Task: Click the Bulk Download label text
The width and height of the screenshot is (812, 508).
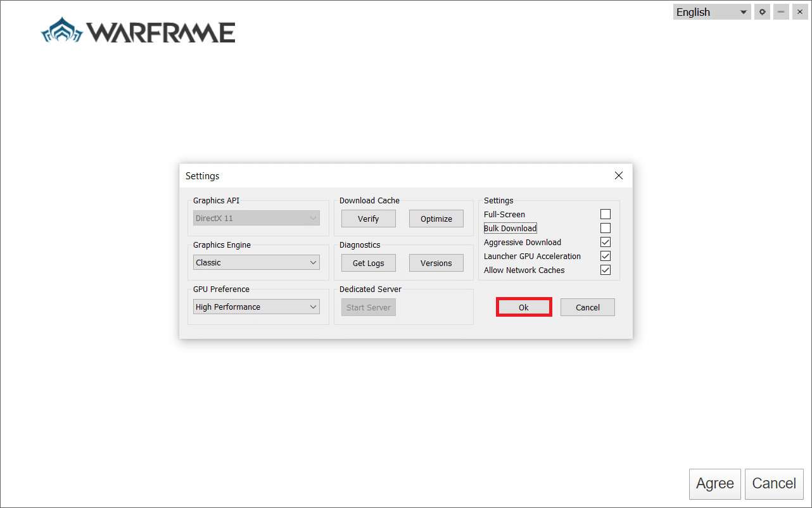Action: click(x=511, y=228)
